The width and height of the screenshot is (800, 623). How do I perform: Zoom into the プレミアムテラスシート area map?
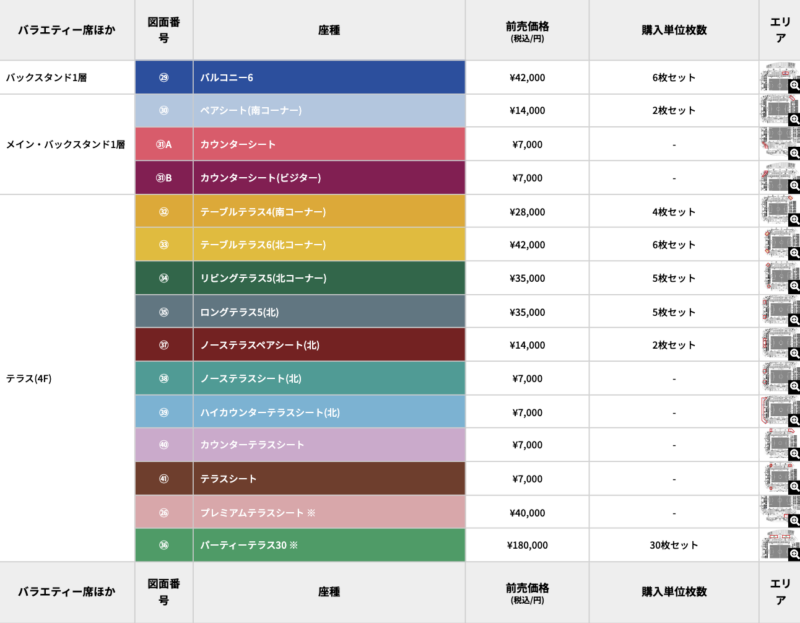click(792, 521)
